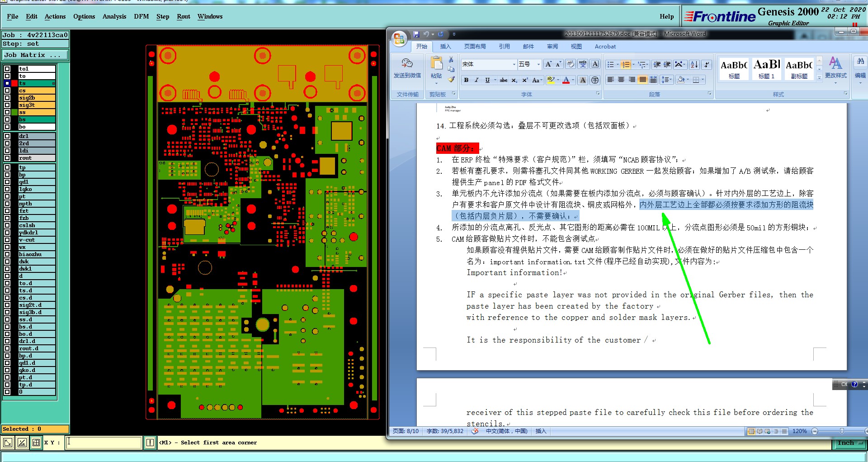Open the font color dropdown arrow
Screen dimensions: 868x462
(x=573, y=80)
